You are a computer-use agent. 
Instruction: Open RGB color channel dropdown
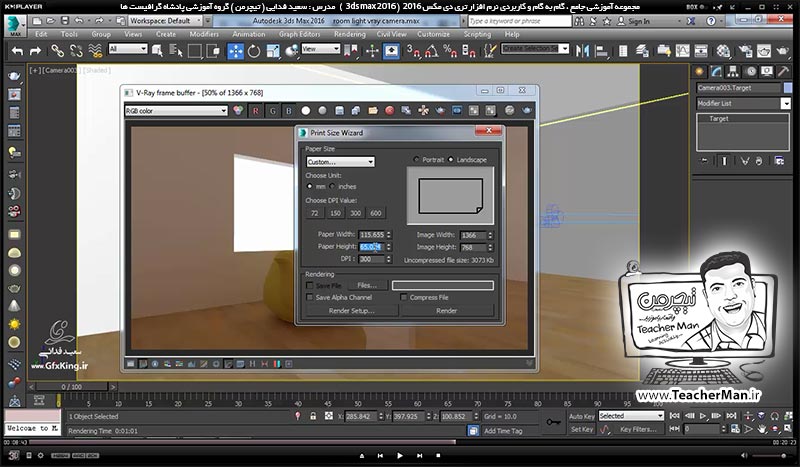coord(176,111)
